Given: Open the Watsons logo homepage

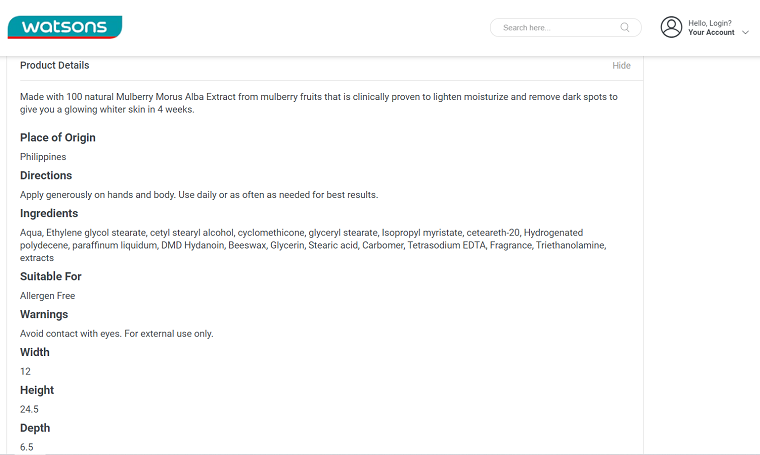Looking at the screenshot, I should pyautogui.click(x=64, y=27).
